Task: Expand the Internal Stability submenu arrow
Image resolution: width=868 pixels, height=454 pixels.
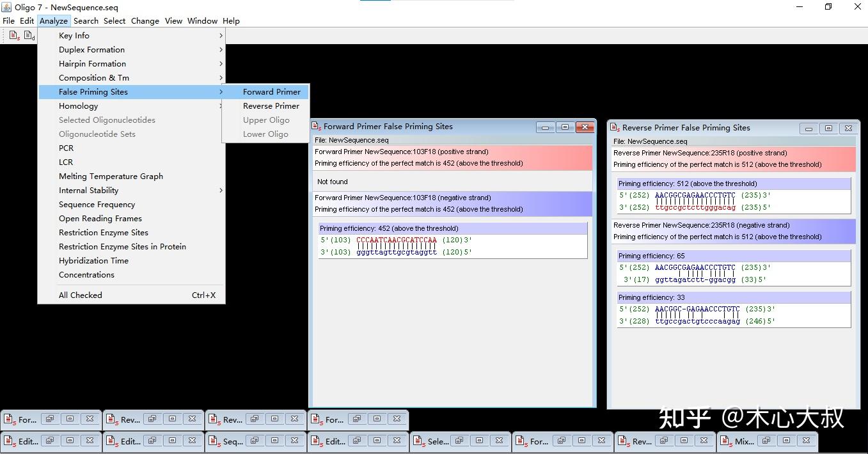Action: [x=221, y=191]
